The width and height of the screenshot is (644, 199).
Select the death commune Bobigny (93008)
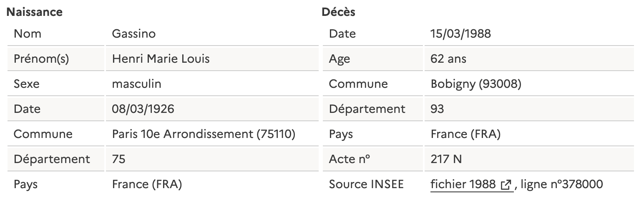476,84
